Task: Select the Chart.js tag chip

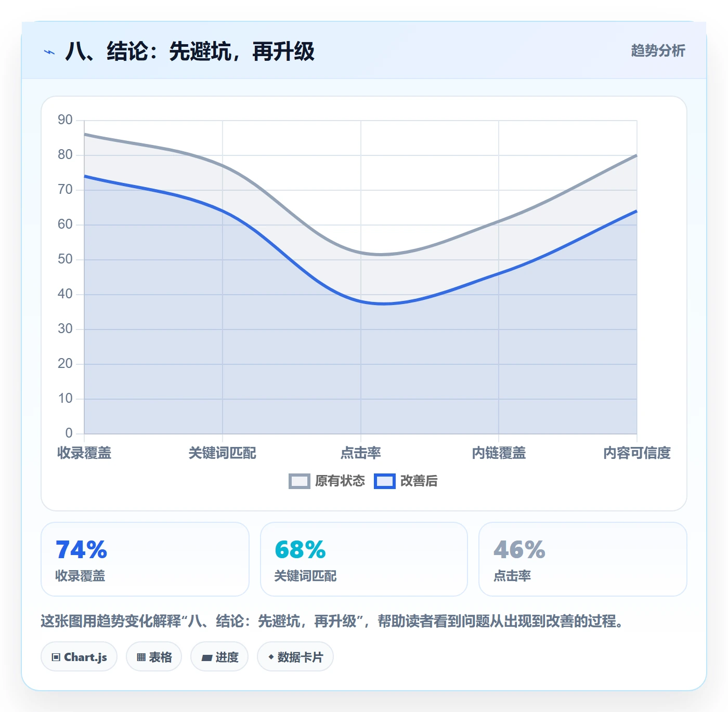Action: (79, 657)
